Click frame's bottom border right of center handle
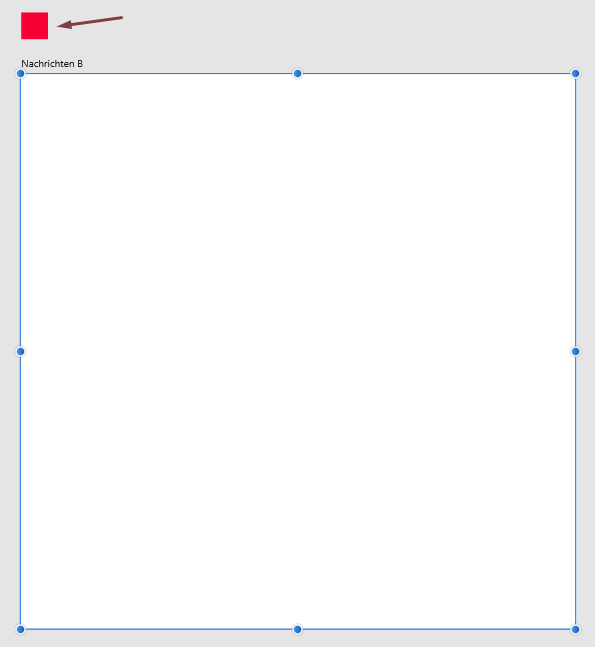The image size is (595, 647). click(x=436, y=629)
